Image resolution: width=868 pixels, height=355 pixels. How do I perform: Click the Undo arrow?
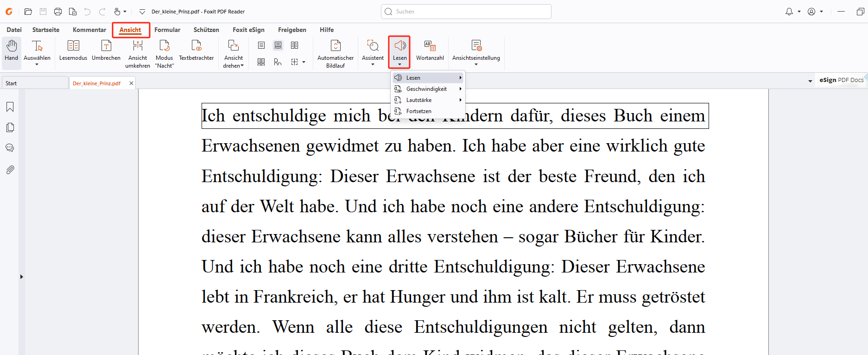[87, 12]
